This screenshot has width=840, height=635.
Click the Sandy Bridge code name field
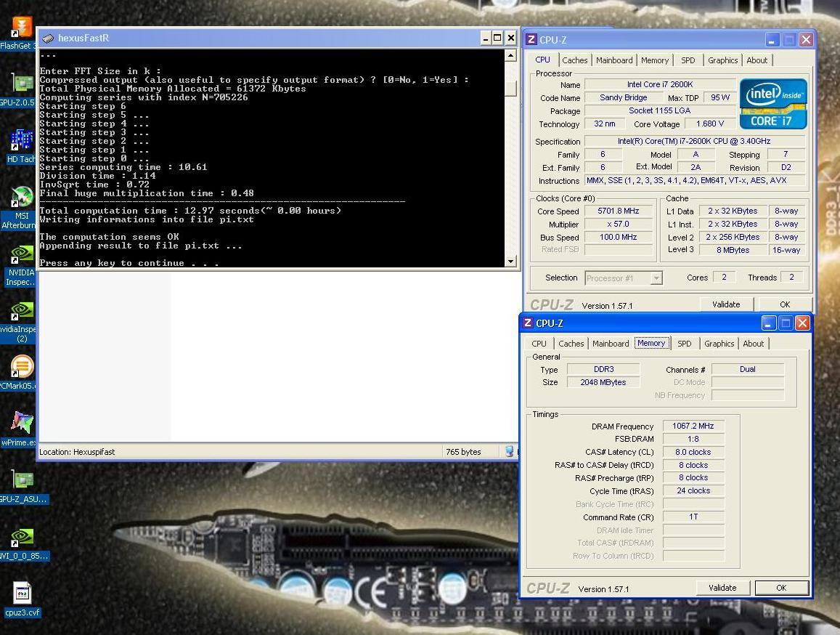[x=623, y=97]
